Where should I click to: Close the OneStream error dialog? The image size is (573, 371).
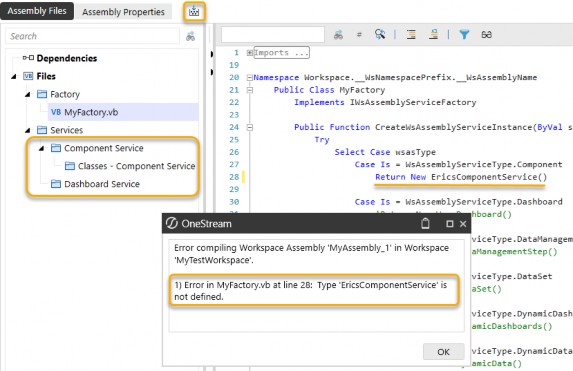(463, 224)
